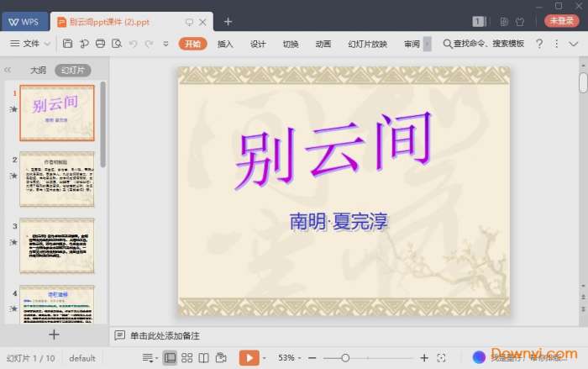This screenshot has width=588, height=369.
Task: Click the camera/screen record icon in status bar
Action: tap(221, 358)
